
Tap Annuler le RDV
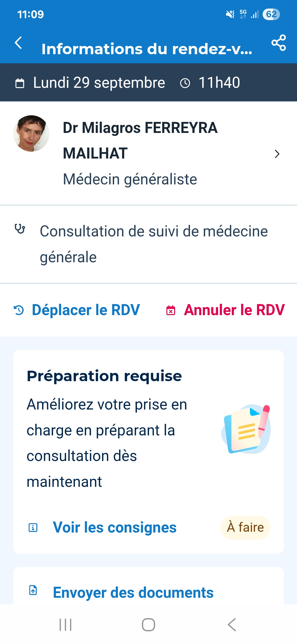point(234,310)
